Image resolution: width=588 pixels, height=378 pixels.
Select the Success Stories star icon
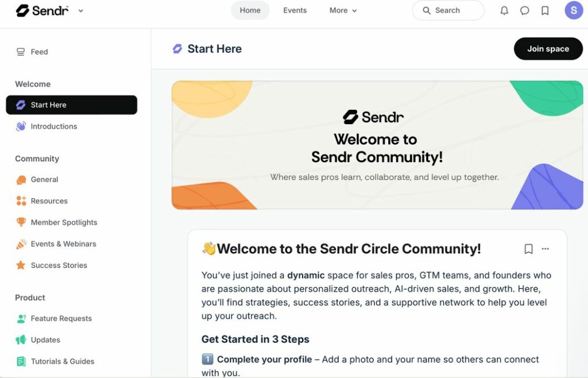pos(21,265)
